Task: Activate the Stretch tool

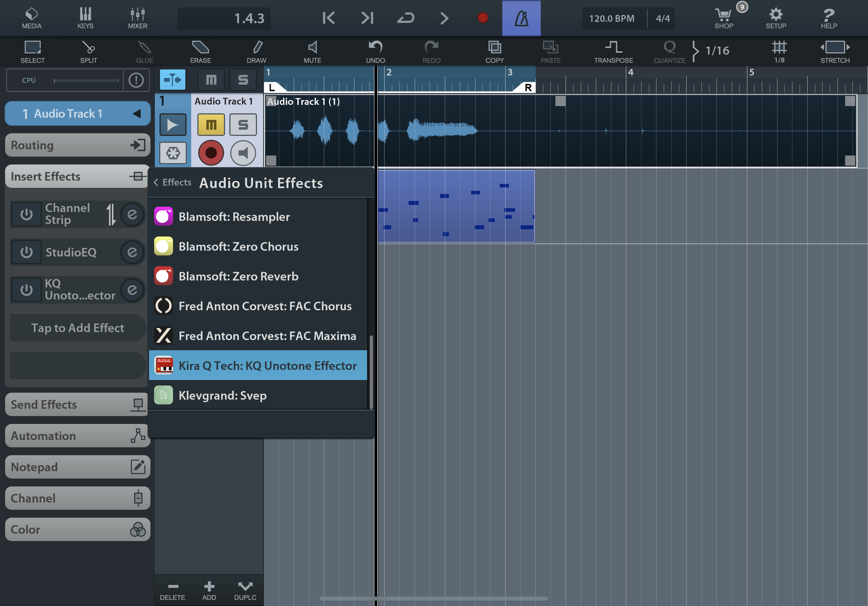Action: (x=835, y=52)
